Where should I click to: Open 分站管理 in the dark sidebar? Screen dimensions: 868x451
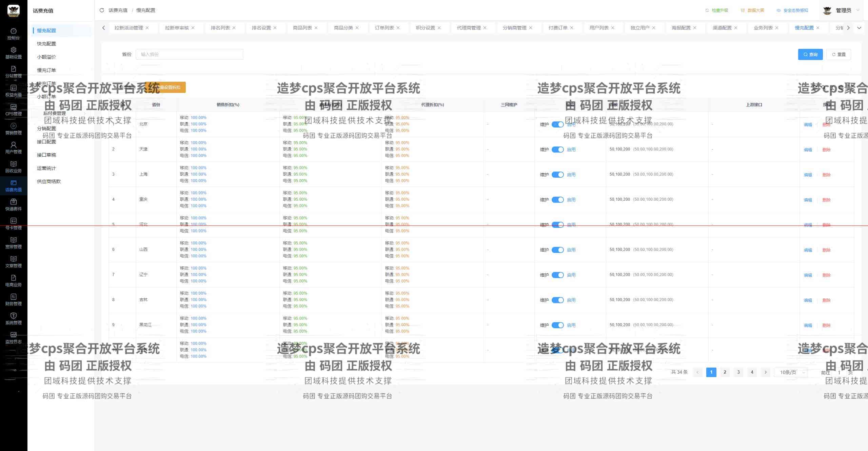(x=14, y=72)
